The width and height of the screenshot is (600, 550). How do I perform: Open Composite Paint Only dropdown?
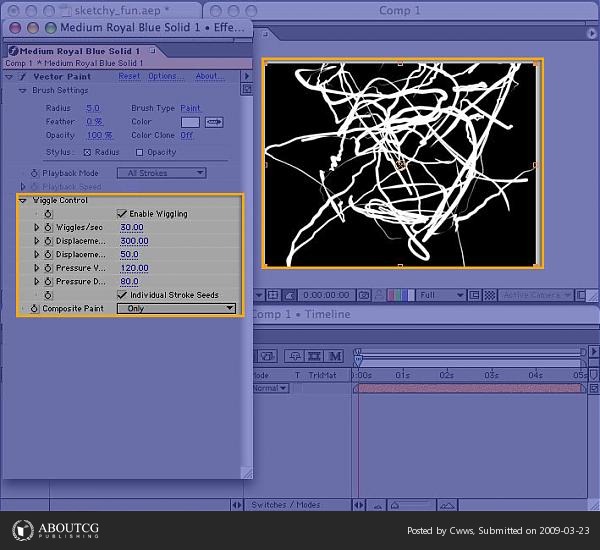[x=176, y=308]
